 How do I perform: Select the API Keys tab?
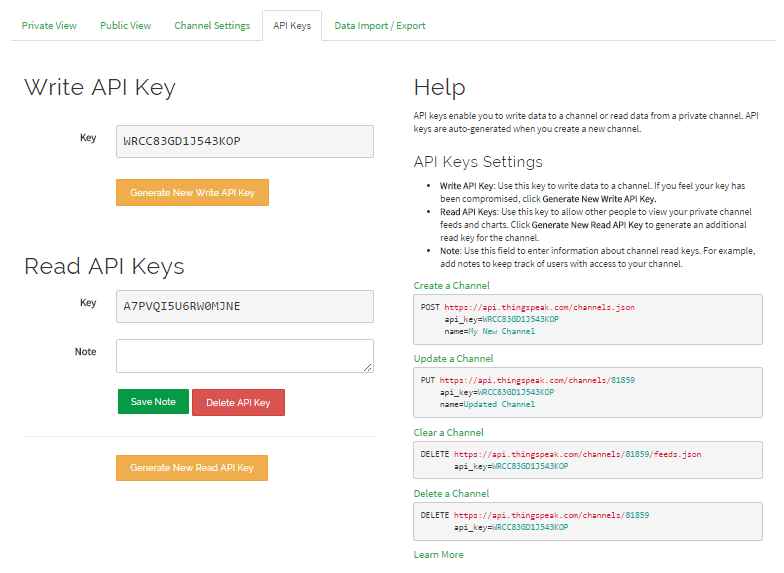click(x=292, y=26)
